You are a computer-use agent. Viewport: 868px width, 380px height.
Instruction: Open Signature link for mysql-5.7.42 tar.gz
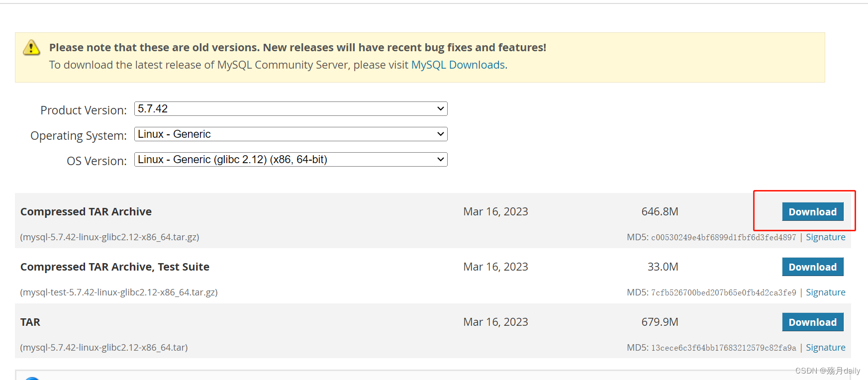click(x=826, y=237)
